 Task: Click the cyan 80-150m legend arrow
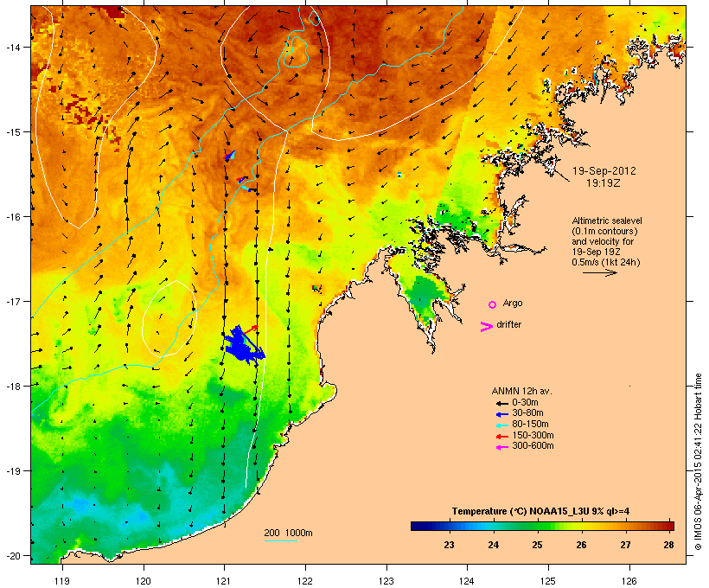click(x=501, y=425)
